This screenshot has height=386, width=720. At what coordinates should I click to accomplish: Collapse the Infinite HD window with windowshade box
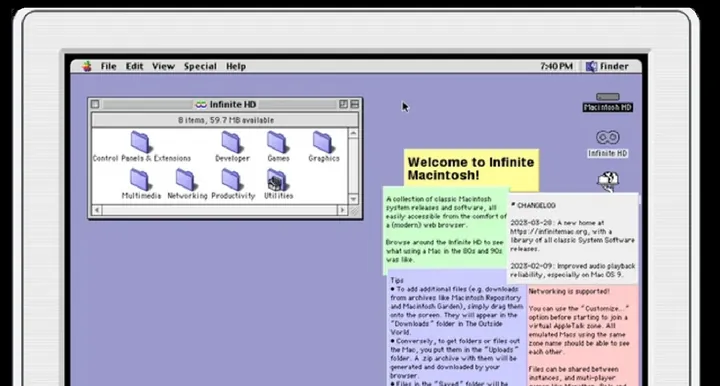pos(354,104)
